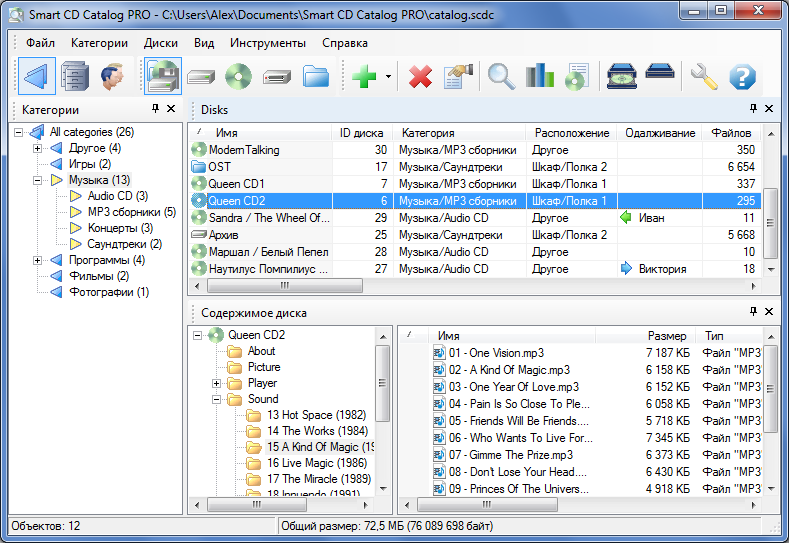The height and width of the screenshot is (543, 789).
Task: Select the all disks view toolbar icon
Action: pyautogui.click(x=163, y=76)
